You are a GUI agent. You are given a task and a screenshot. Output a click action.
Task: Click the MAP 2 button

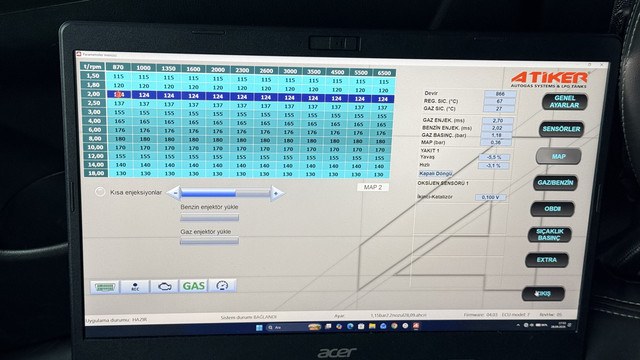point(373,187)
